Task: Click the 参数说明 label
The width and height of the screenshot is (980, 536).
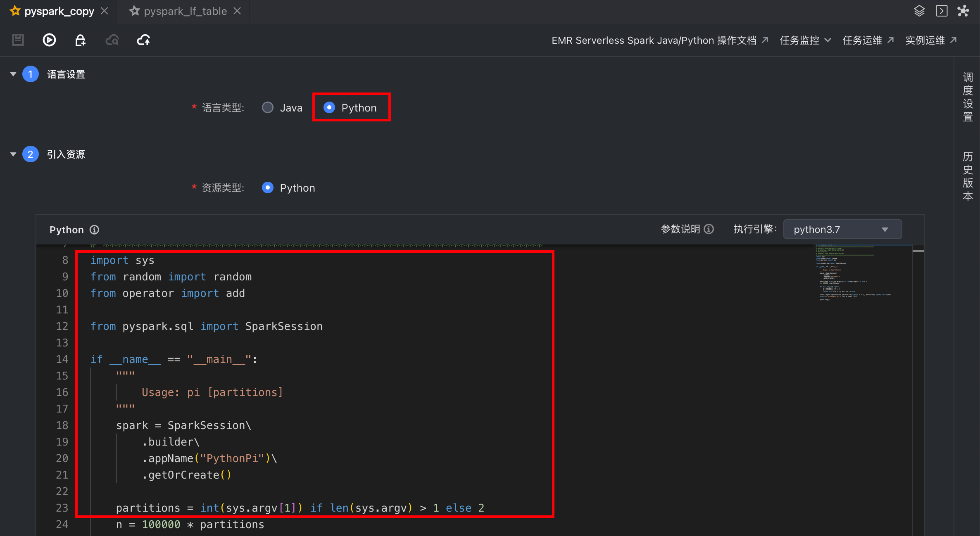Action: pyautogui.click(x=680, y=229)
